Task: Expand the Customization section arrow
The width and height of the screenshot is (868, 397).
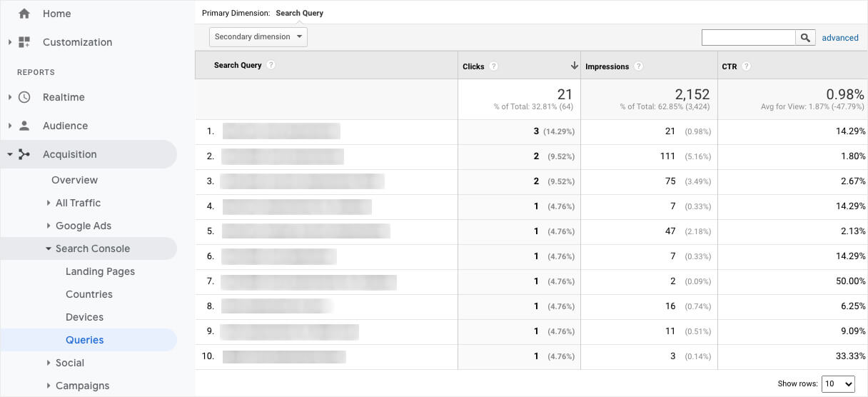Action: click(x=10, y=42)
